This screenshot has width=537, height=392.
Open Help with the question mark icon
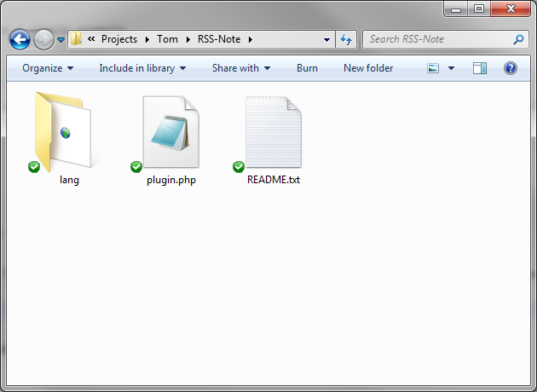click(x=511, y=68)
